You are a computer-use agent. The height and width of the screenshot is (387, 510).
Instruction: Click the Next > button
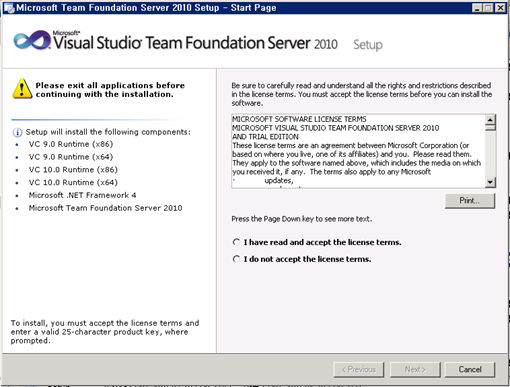(415, 369)
